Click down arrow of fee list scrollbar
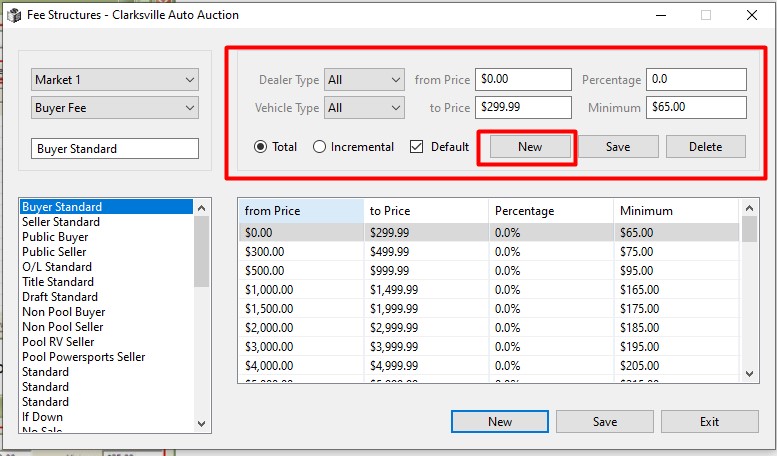 tap(202, 424)
